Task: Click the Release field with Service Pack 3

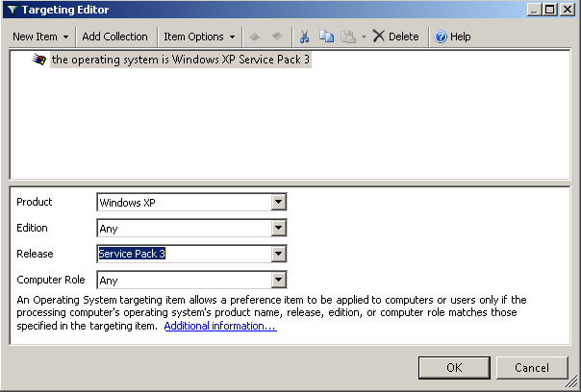Action: coord(191,254)
